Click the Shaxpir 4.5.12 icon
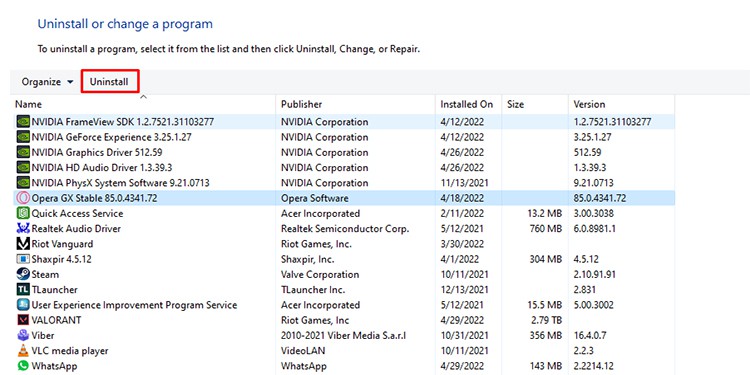750x375 pixels. click(23, 259)
